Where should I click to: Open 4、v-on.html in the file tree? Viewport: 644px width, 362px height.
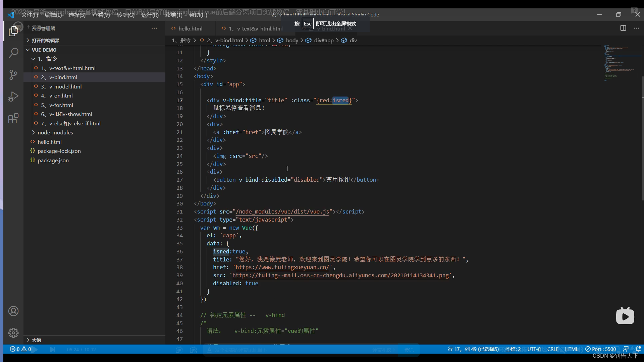(94, 96)
